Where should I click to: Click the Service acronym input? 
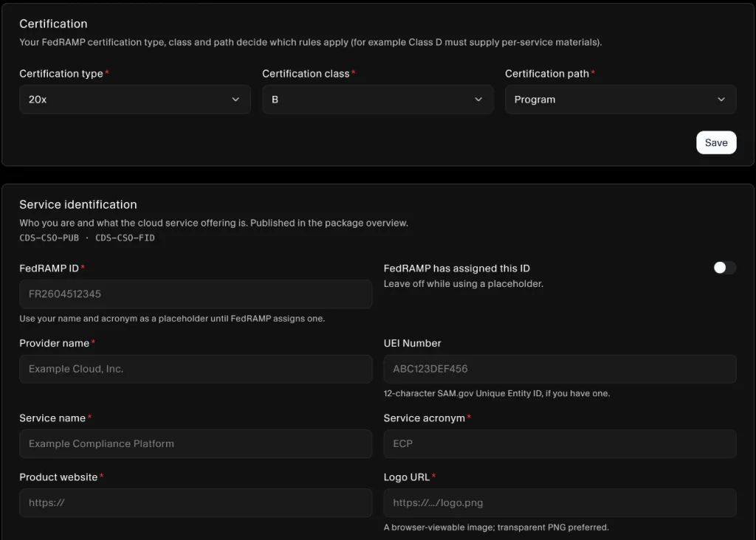(x=560, y=443)
